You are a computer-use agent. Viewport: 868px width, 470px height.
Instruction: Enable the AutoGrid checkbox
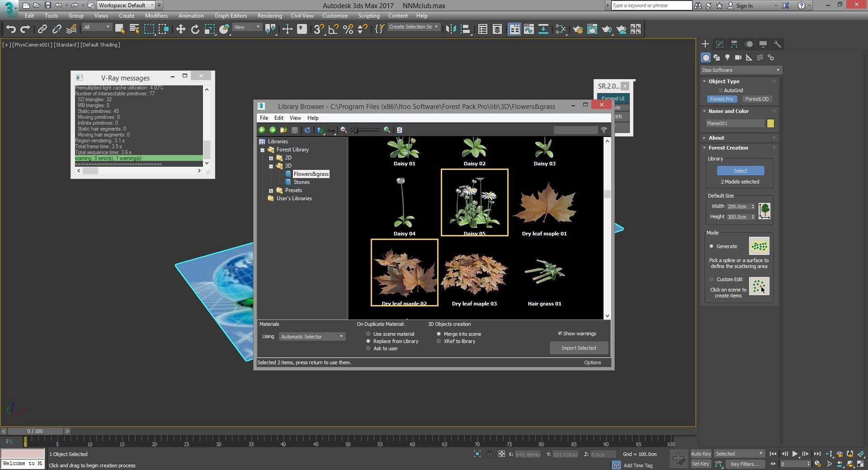(x=721, y=90)
